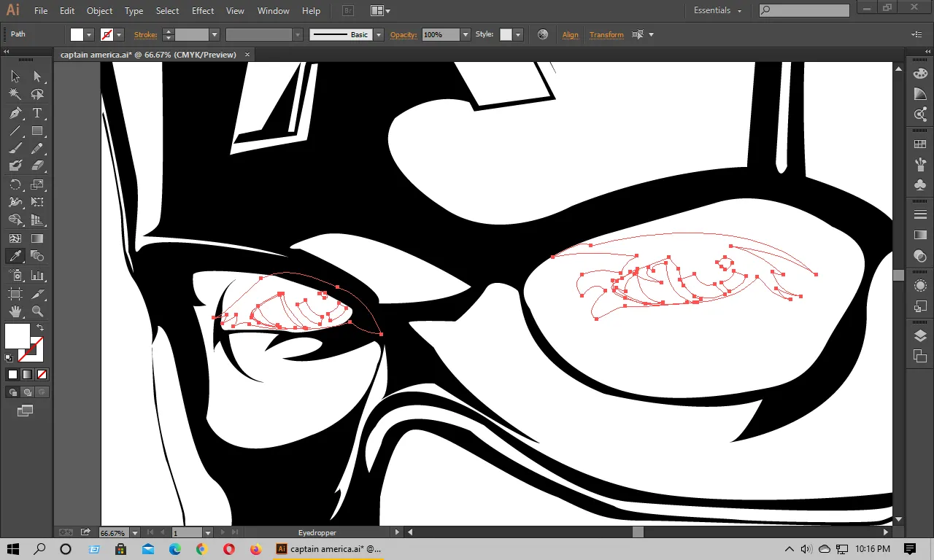Select the Mesh tool

click(x=15, y=238)
